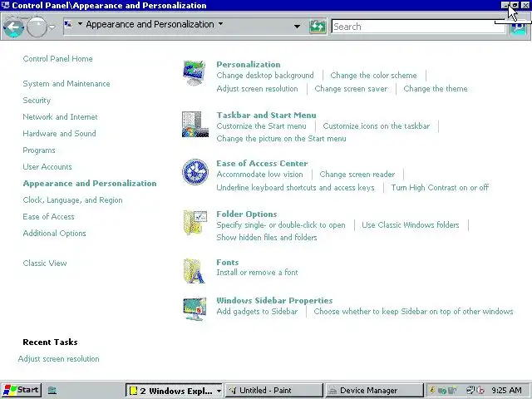Select Change screen reader link
The height and width of the screenshot is (399, 532).
pyautogui.click(x=357, y=174)
